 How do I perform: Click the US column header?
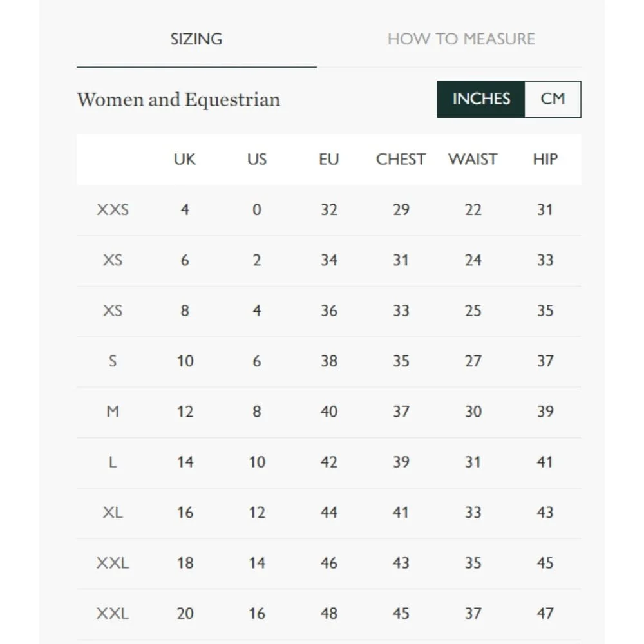257,159
